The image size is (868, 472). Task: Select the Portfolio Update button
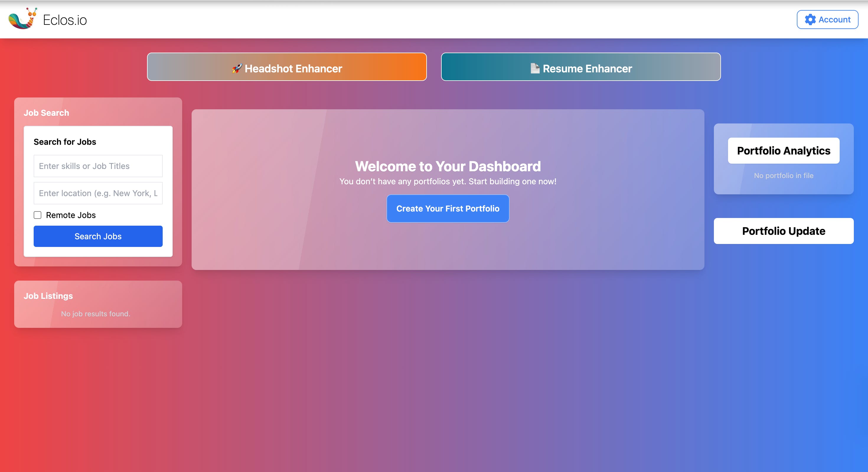784,231
